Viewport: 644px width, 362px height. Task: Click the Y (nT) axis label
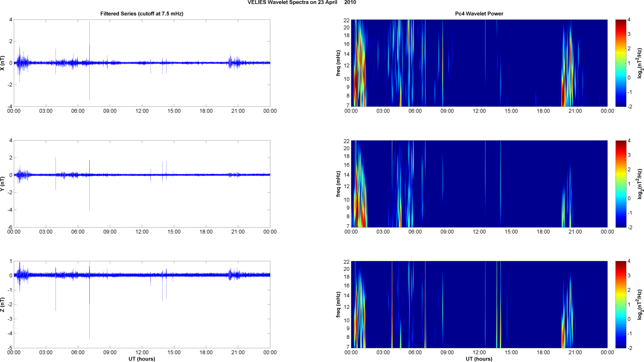coord(3,184)
